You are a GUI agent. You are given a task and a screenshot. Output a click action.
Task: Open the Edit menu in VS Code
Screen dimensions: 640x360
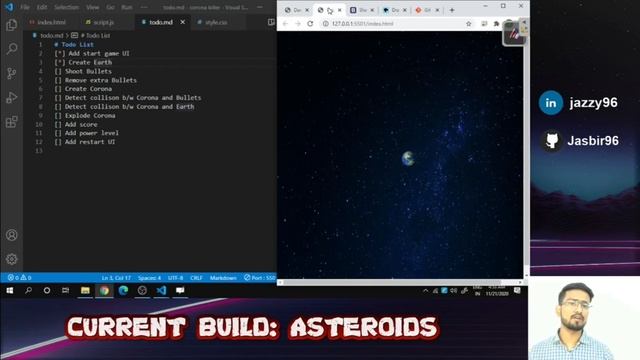pos(42,7)
